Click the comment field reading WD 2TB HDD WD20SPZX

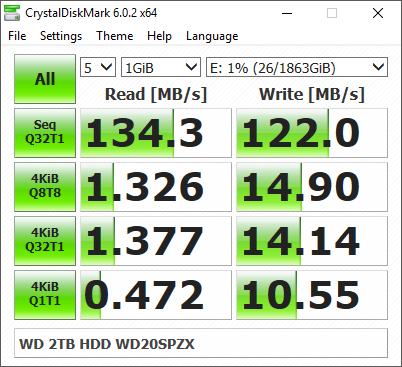pyautogui.click(x=201, y=344)
